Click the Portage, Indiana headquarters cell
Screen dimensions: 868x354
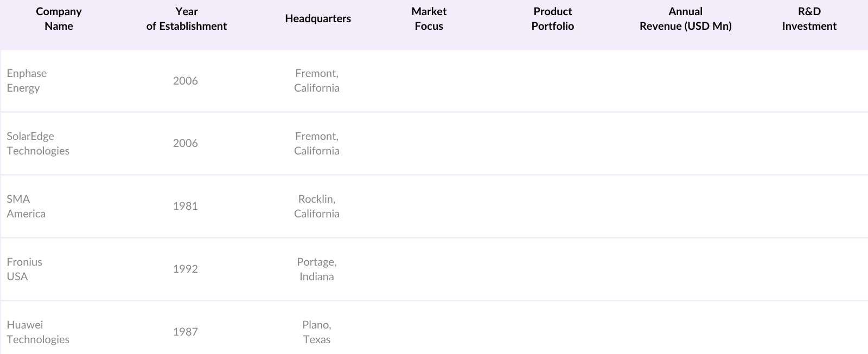pos(317,269)
